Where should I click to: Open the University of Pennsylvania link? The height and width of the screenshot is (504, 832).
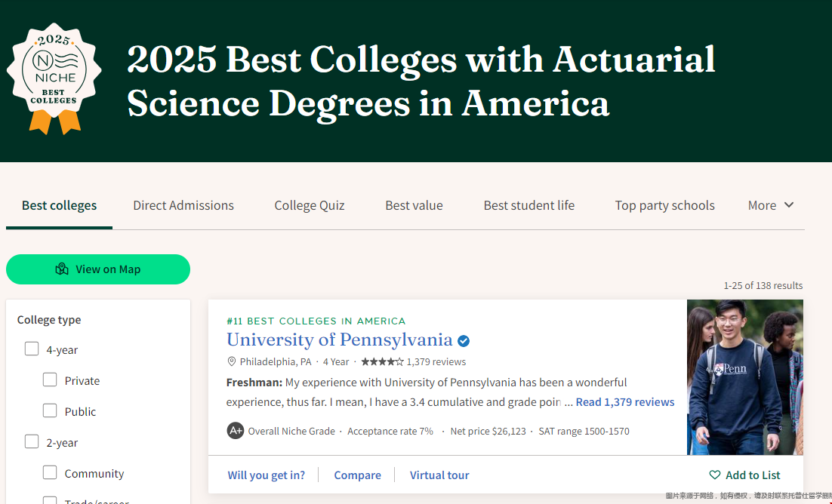click(340, 340)
